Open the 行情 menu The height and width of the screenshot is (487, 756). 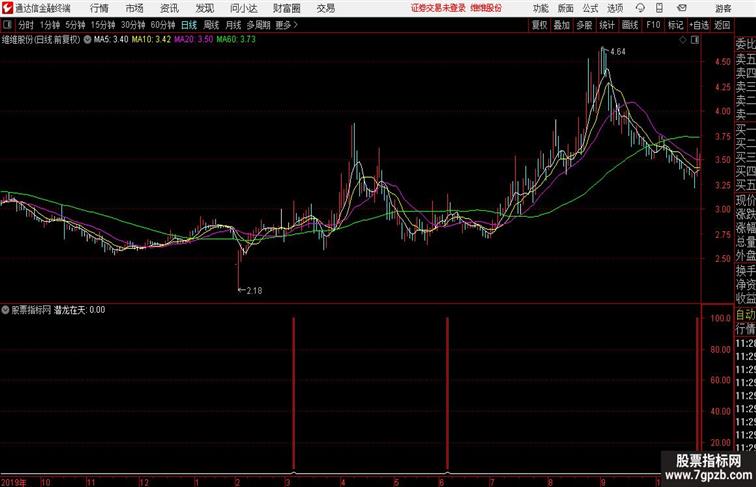pyautogui.click(x=99, y=8)
